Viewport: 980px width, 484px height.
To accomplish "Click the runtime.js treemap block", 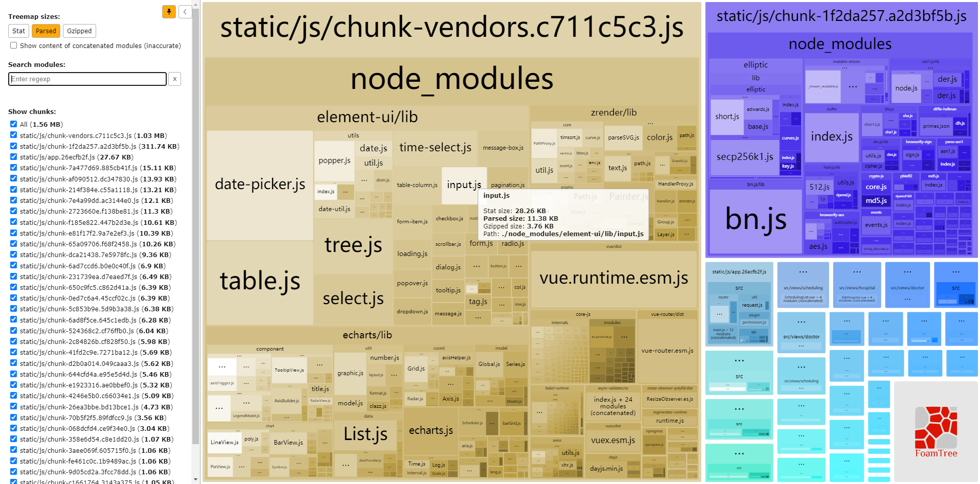I will point(670,421).
